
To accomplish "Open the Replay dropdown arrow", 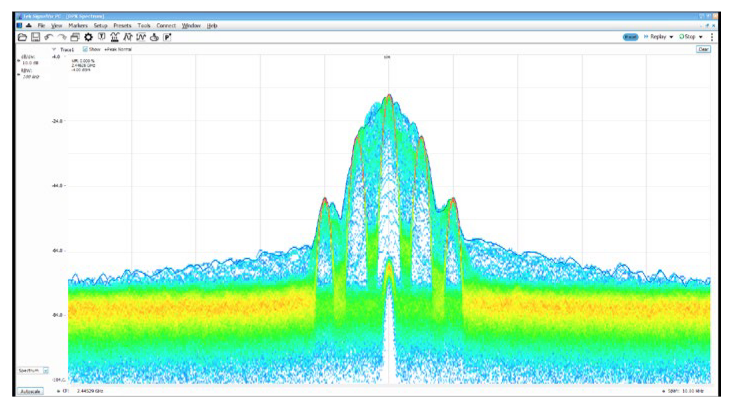I will (671, 37).
